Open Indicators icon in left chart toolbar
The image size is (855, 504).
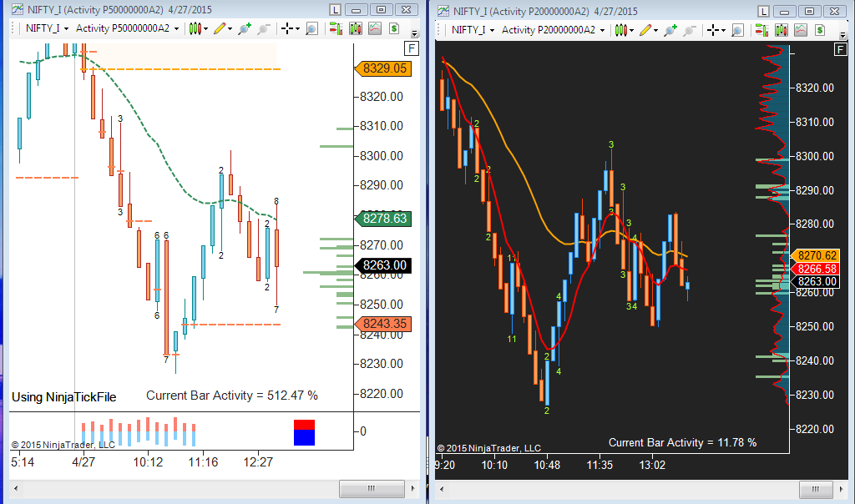375,28
